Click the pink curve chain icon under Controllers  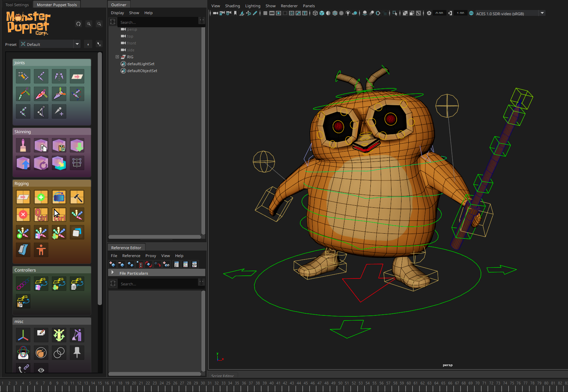point(23,283)
